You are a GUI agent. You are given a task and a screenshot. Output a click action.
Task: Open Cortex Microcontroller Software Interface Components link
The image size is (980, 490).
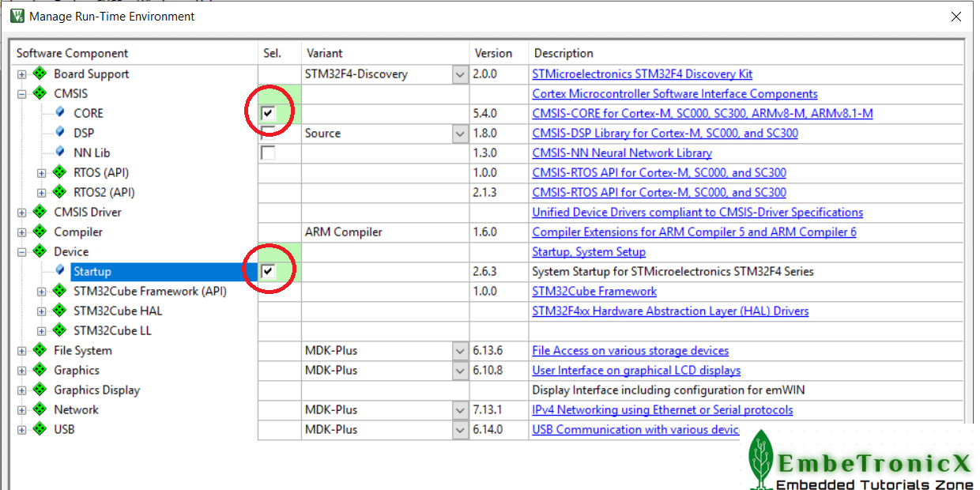tap(675, 93)
